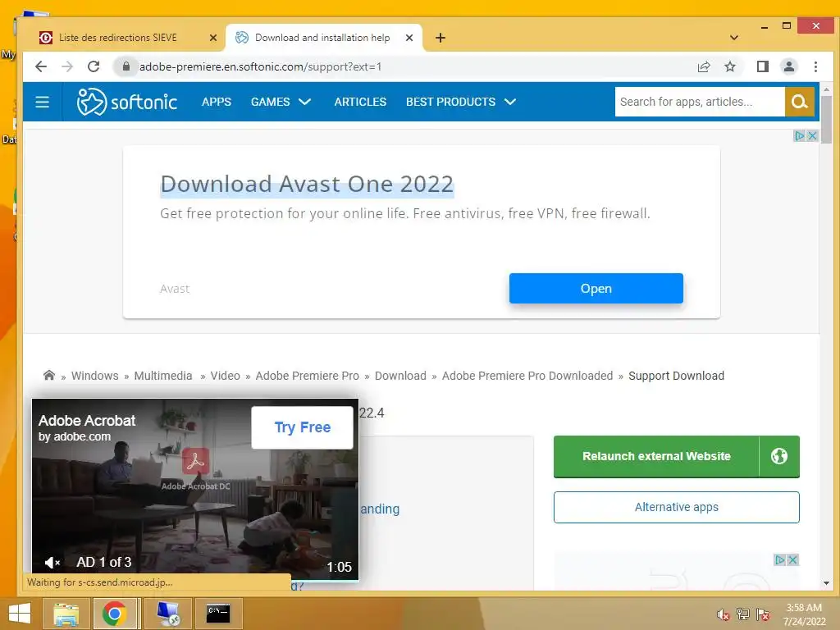Go back with the browser back arrow

point(41,66)
